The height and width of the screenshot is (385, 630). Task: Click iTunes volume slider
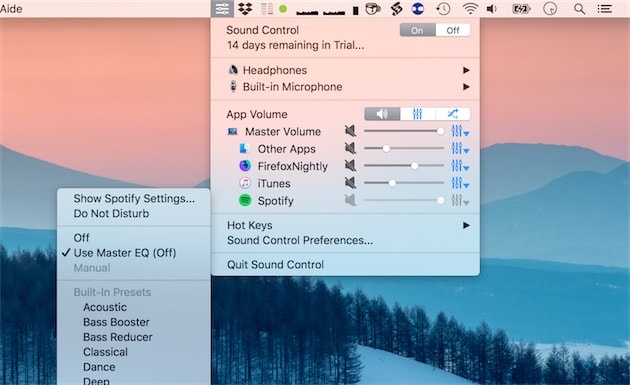[404, 183]
